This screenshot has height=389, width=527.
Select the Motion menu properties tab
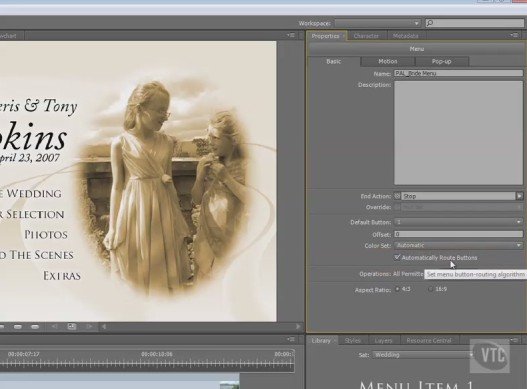[x=388, y=62]
